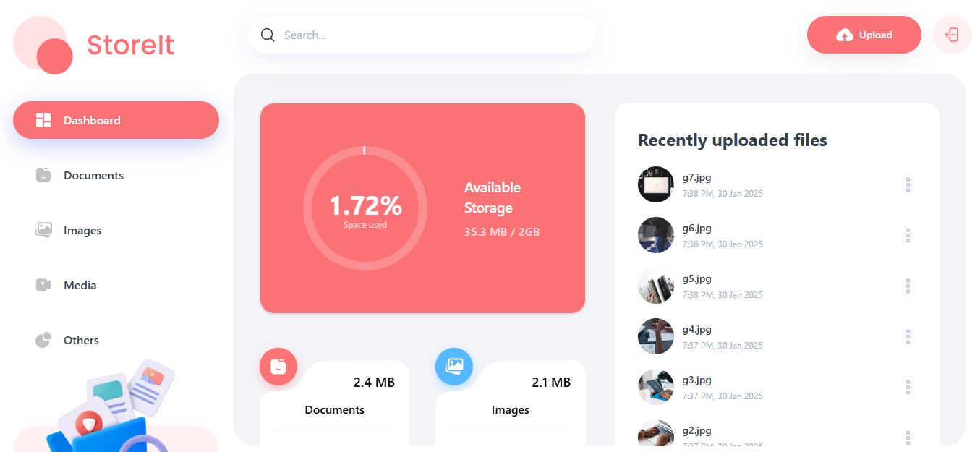This screenshot has height=452, width=980.
Task: Click the g7.jpg file name
Action: [697, 177]
